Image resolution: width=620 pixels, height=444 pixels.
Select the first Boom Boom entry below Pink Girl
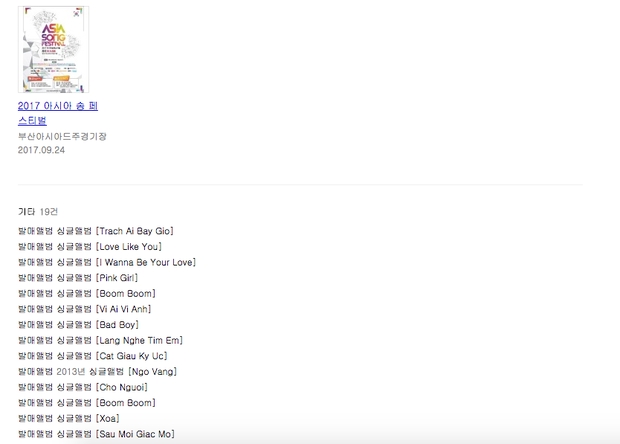[87, 293]
